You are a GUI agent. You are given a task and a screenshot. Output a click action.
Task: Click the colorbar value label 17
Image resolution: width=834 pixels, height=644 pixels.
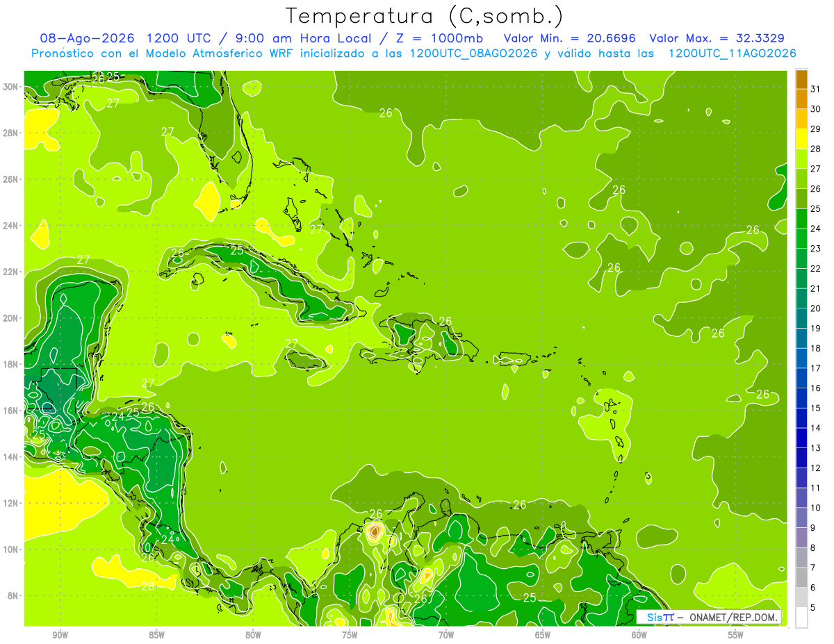point(816,368)
